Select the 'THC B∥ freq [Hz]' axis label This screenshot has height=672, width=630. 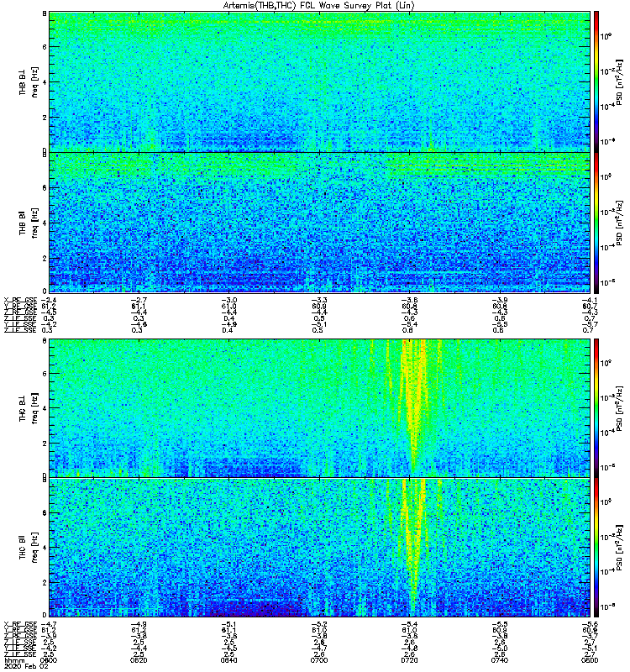[29, 548]
